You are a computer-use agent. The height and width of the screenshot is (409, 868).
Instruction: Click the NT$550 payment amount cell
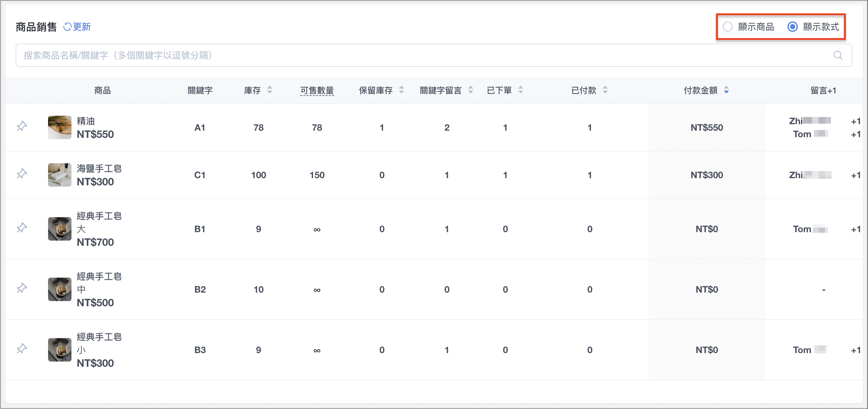click(x=707, y=127)
